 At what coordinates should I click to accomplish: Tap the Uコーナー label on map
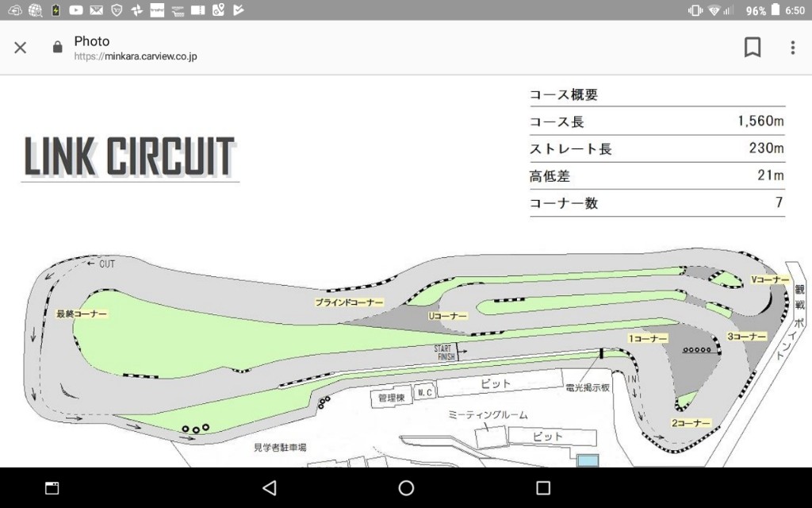448,316
